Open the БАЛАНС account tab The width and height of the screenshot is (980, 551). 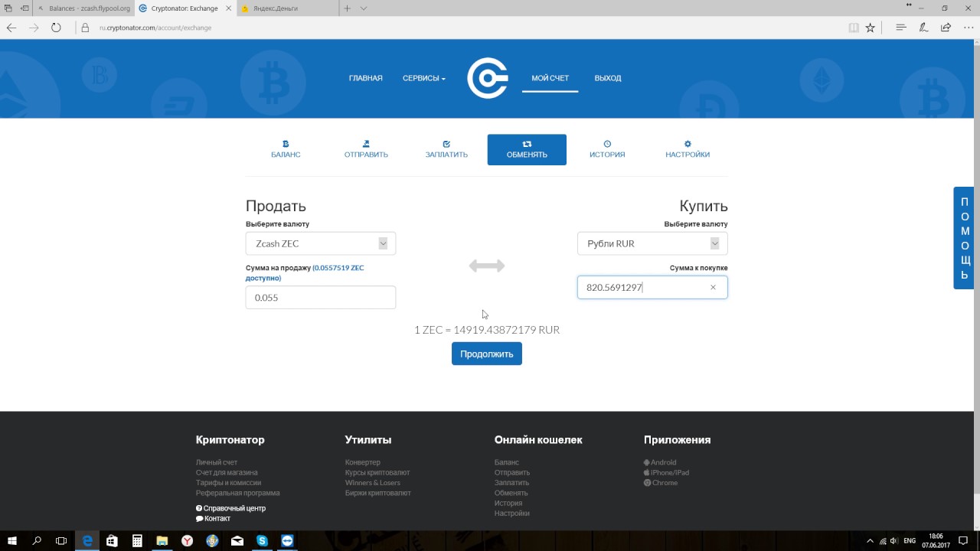click(x=286, y=149)
